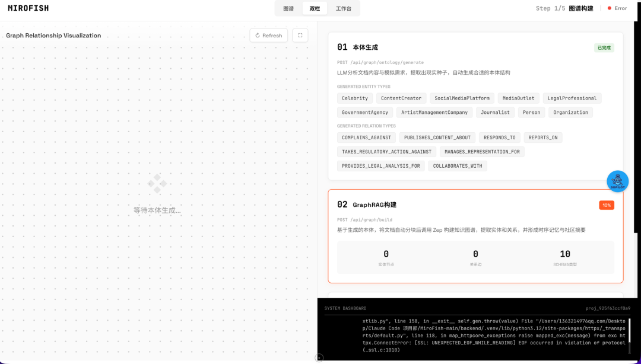
Task: Click the System Dashboard log scrollbar
Action: pyautogui.click(x=630, y=331)
